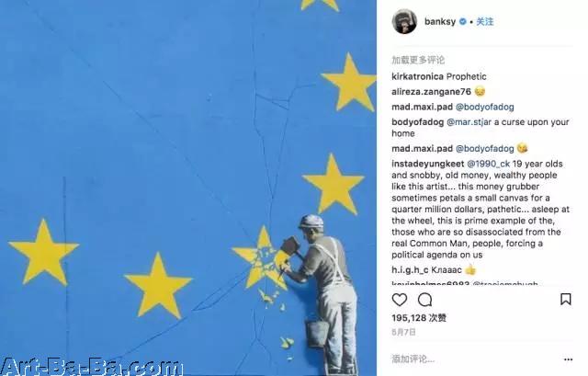Image resolution: width=588 pixels, height=376 pixels.
Task: Save the post with the bookmark icon
Action: 566,299
